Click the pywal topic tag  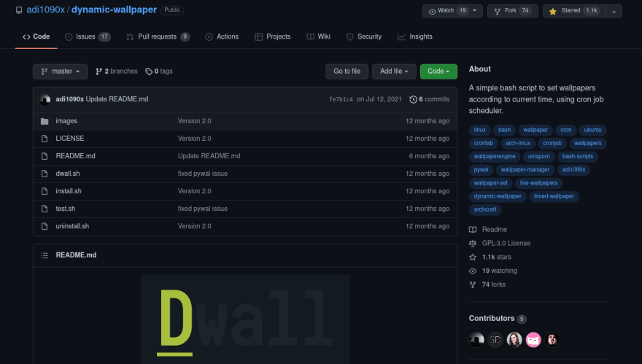tap(481, 170)
